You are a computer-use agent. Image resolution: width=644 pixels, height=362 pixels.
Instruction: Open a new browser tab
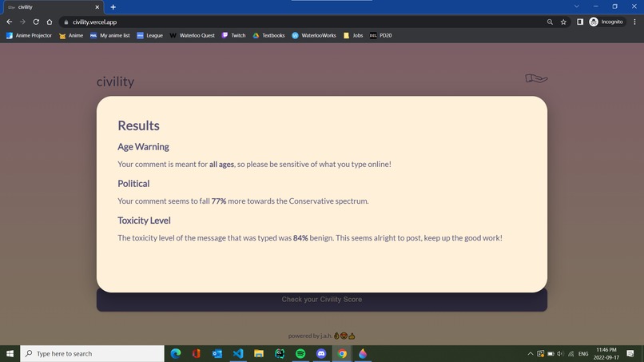point(113,7)
